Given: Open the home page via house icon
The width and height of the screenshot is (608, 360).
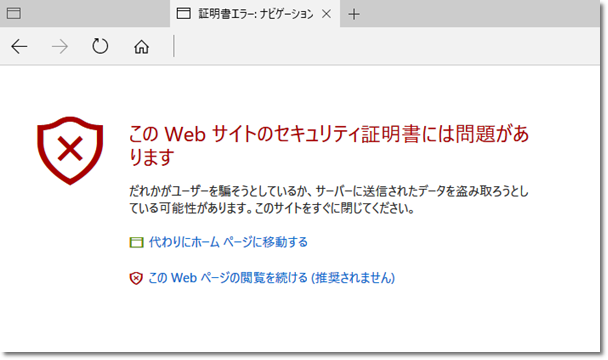Looking at the screenshot, I should click(142, 47).
